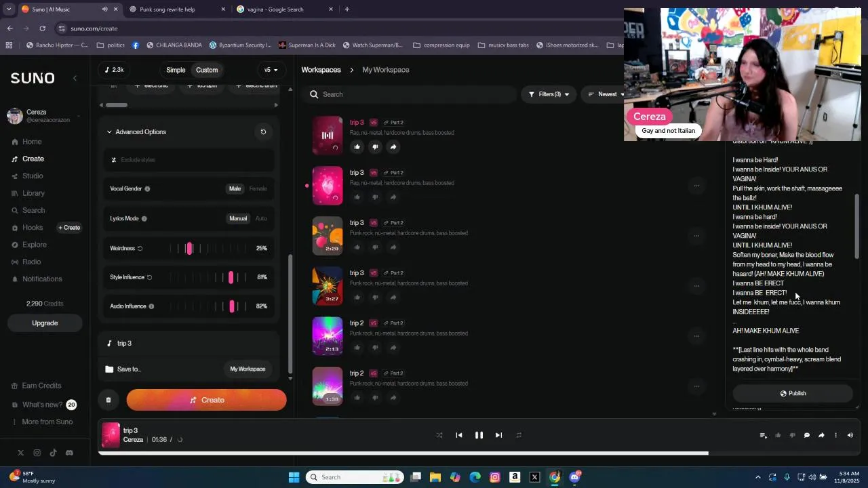
Task: Click the + Create button beside Hooks
Action: [x=69, y=228]
